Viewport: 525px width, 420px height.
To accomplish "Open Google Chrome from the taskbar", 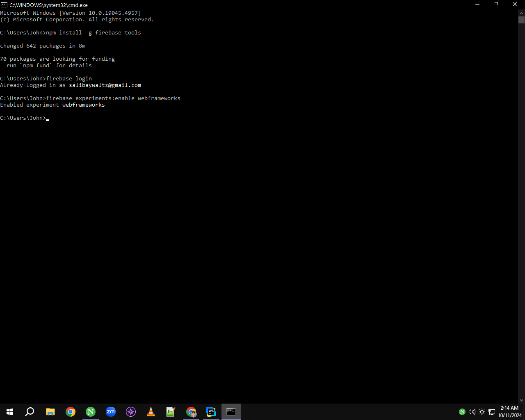I will pos(71,412).
